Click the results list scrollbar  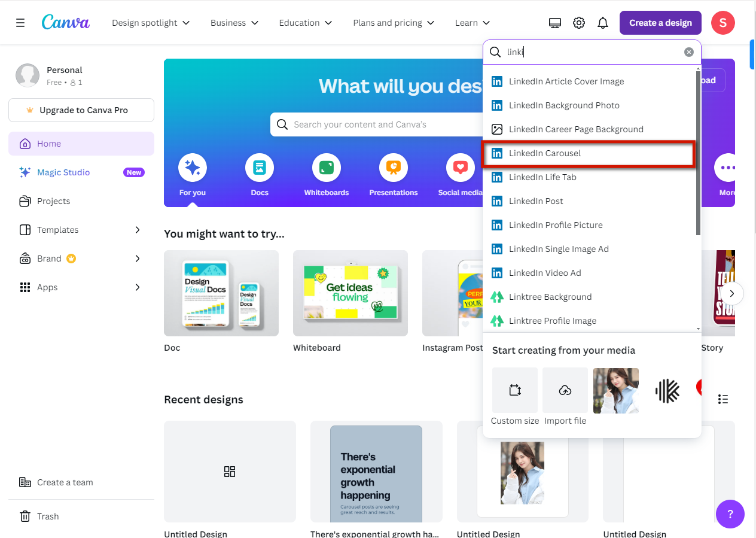tap(697, 153)
